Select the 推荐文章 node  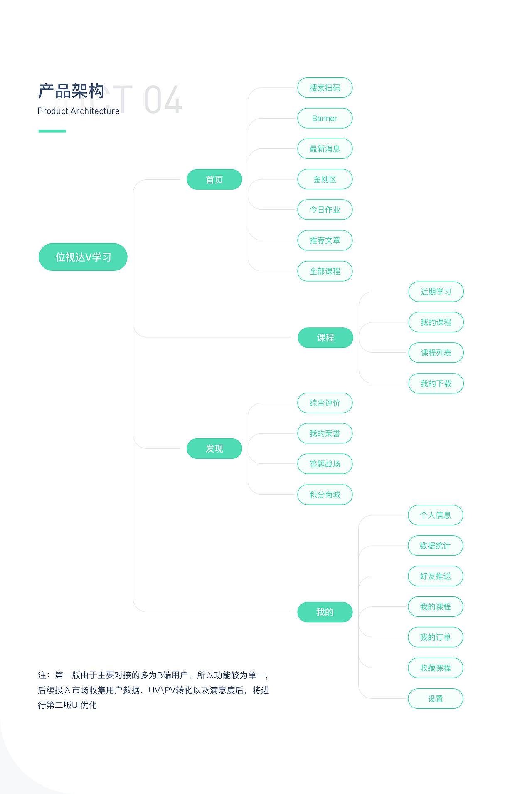tap(325, 240)
